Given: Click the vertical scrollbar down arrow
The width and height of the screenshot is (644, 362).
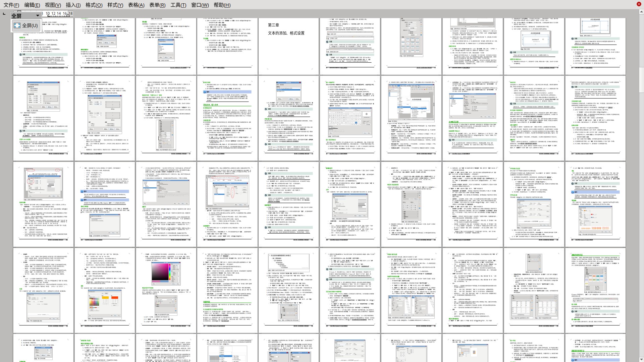Looking at the screenshot, I should click(641, 360).
